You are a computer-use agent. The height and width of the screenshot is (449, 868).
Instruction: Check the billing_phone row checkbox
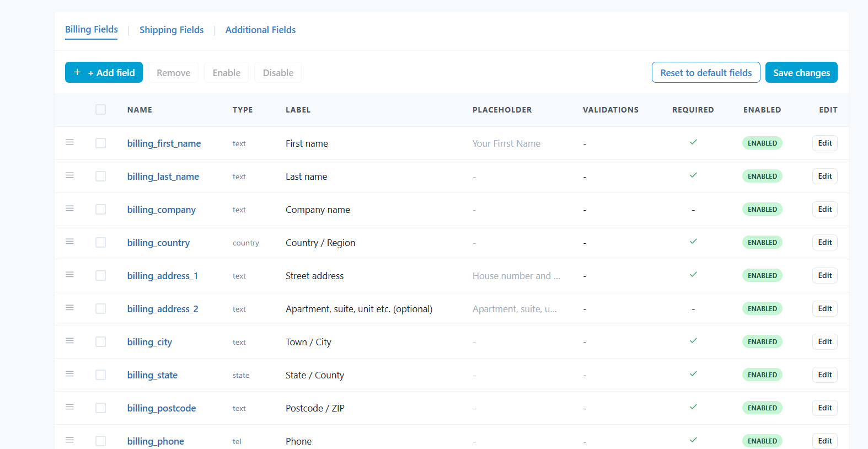tap(100, 441)
